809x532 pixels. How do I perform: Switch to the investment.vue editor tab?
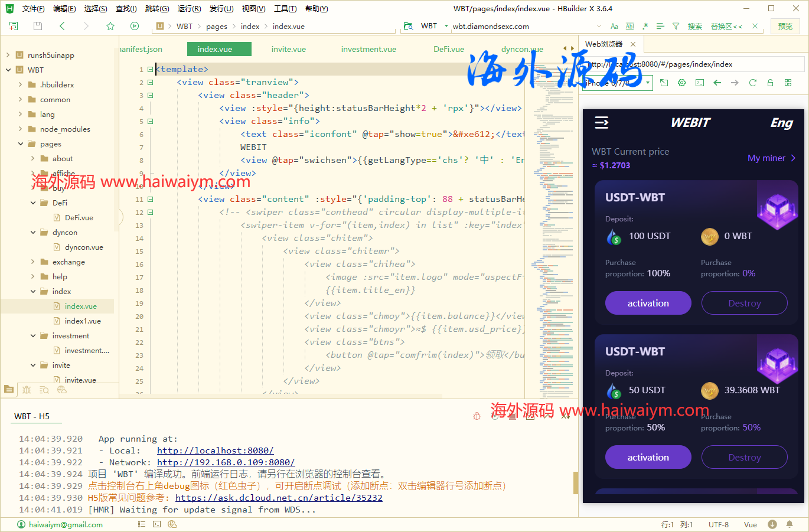tap(368, 49)
